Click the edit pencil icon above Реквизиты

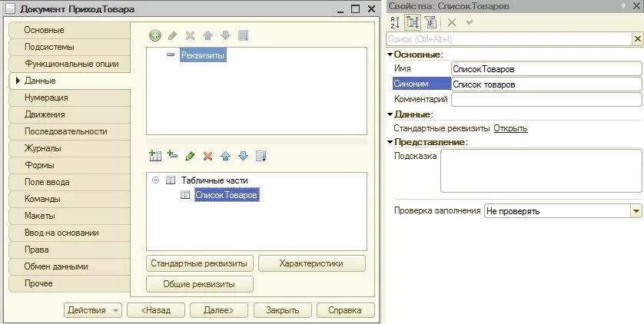tap(172, 35)
